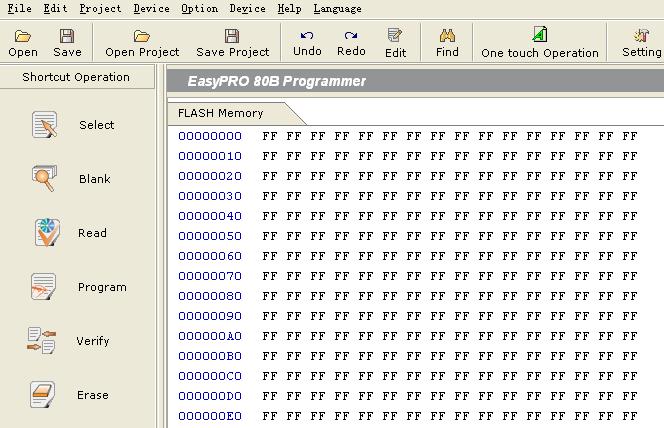The image size is (664, 428).
Task: Open the File menu
Action: [x=19, y=8]
